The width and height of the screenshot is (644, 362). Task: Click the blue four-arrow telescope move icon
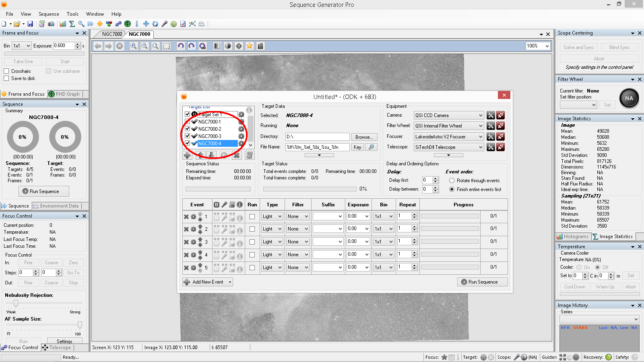click(x=146, y=24)
